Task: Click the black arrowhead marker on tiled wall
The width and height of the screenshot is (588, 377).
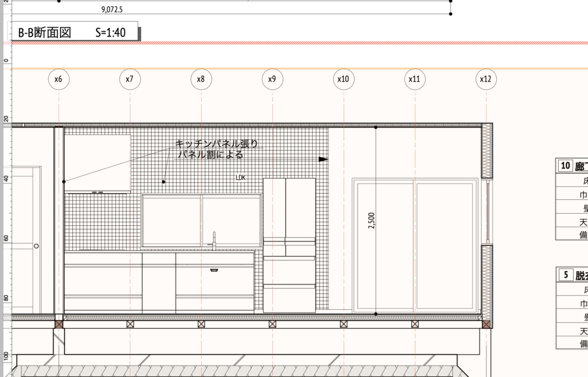Action: pyautogui.click(x=323, y=159)
